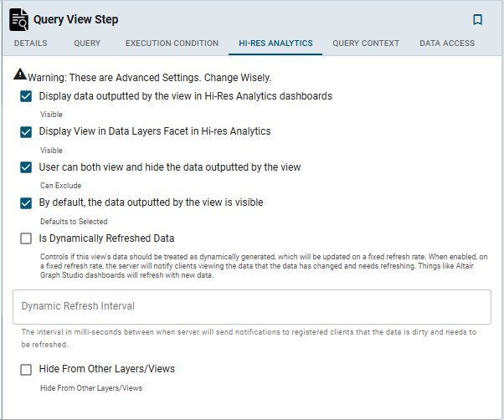Disable data visible by default checkbox
This screenshot has height=420, width=504.
(26, 202)
